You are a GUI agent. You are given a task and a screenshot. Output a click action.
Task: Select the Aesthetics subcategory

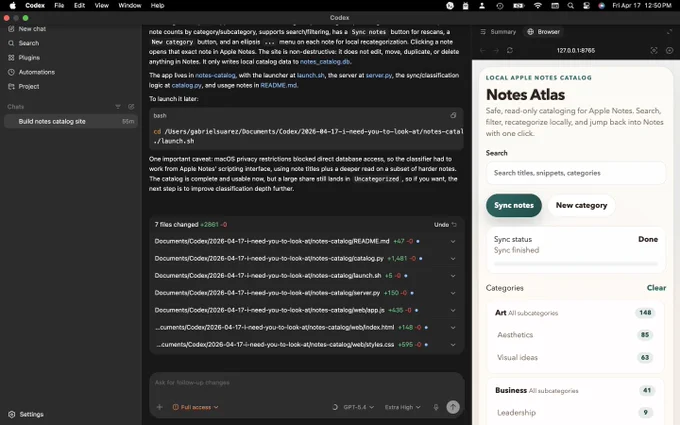[x=575, y=335]
